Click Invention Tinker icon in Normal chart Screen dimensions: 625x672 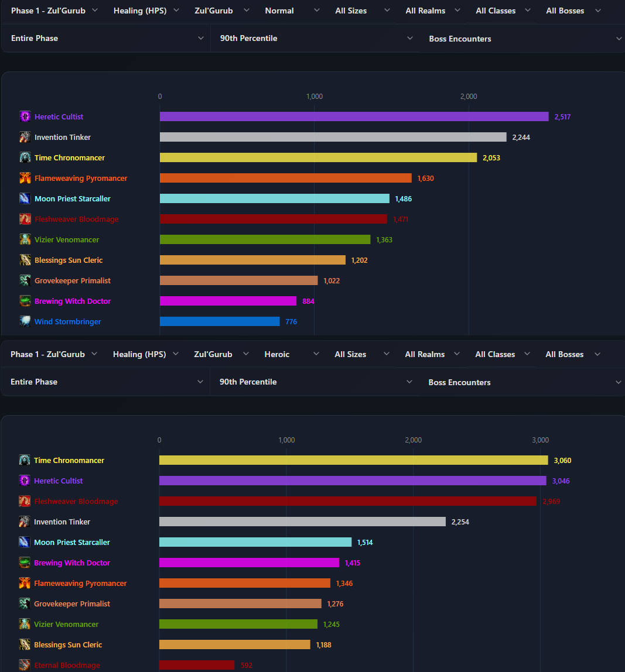point(25,137)
